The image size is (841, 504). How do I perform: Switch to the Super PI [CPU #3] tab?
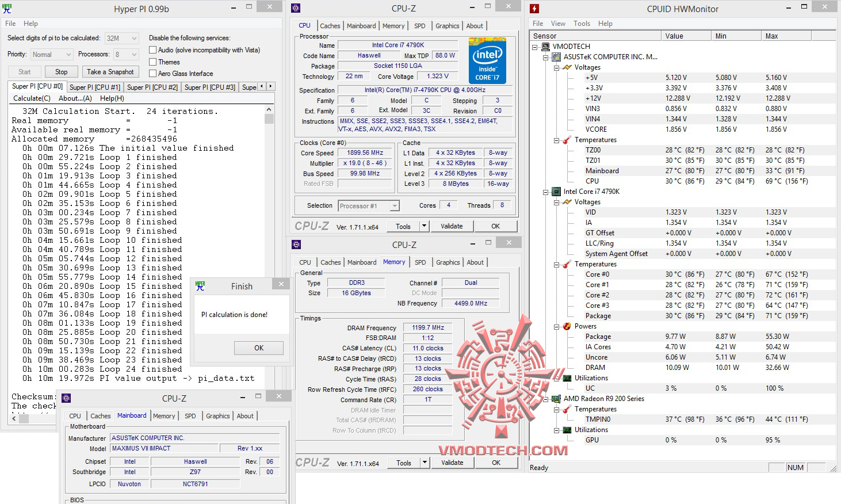coord(210,87)
